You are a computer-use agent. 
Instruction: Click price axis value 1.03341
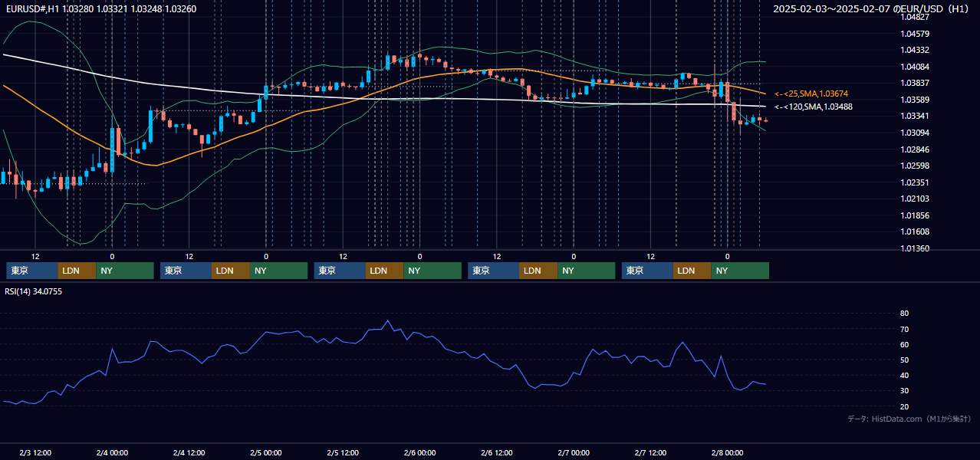click(915, 117)
